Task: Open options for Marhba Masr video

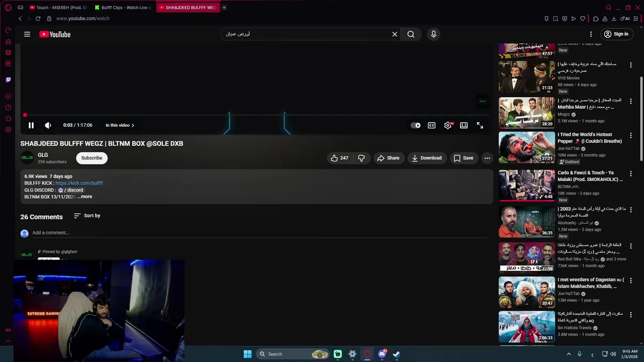Action: pos(631,101)
